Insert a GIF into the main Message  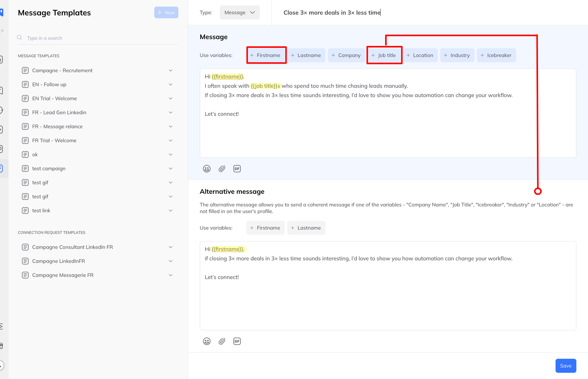(x=237, y=169)
